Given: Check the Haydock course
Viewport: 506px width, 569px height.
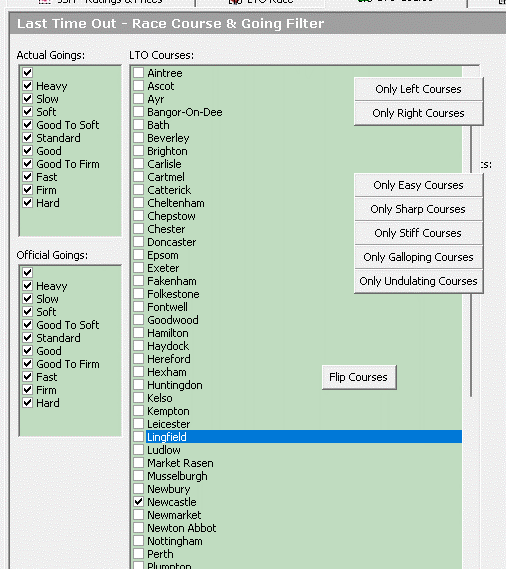Looking at the screenshot, I should pos(138,346).
